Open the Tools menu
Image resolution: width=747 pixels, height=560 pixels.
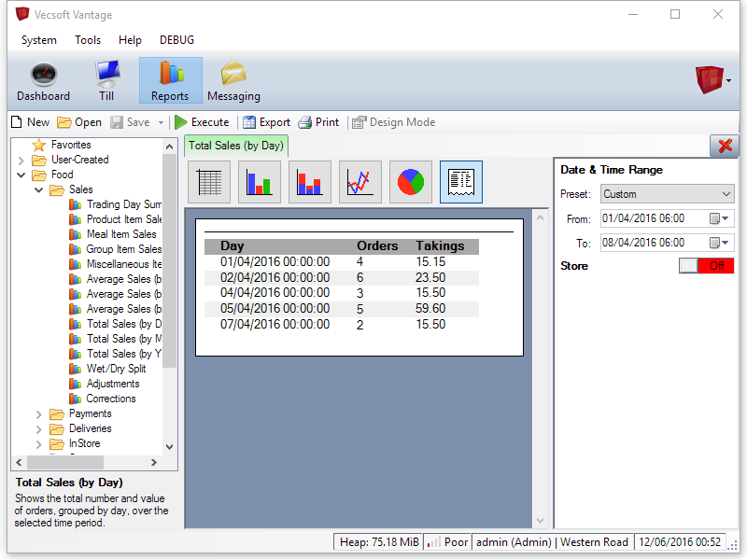click(x=88, y=40)
